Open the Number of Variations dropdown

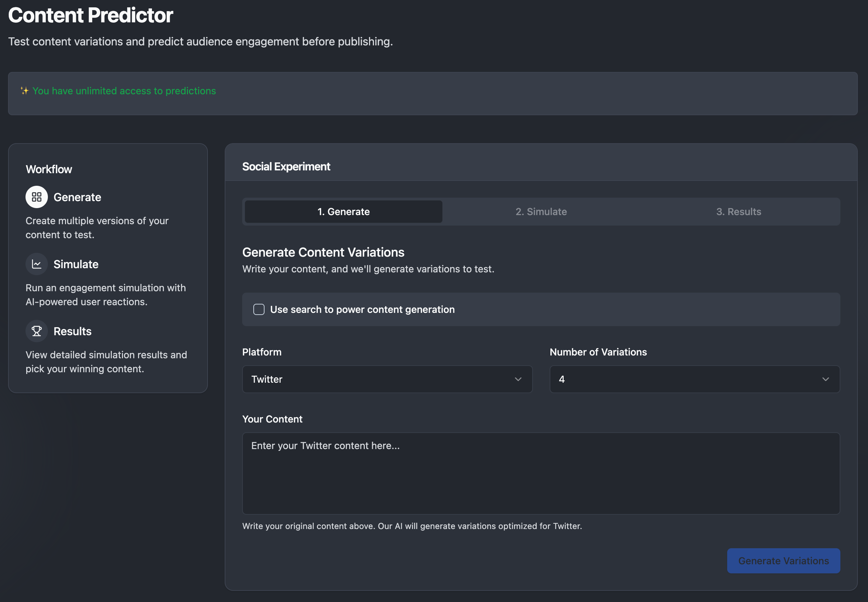(694, 379)
